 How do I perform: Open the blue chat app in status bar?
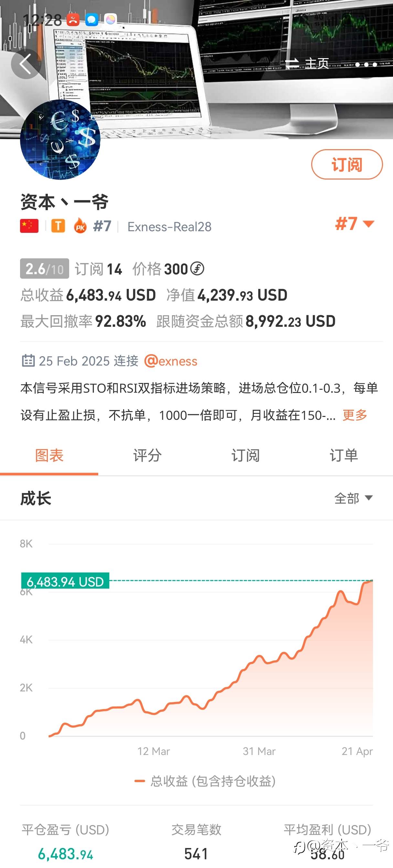(91, 20)
